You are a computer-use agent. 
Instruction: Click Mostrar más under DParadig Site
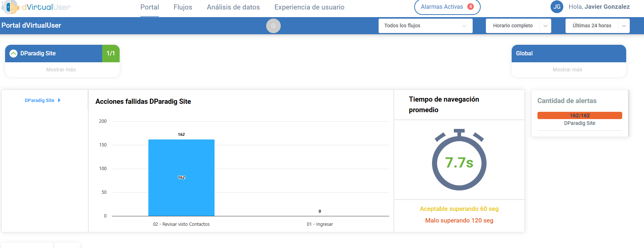click(x=61, y=70)
